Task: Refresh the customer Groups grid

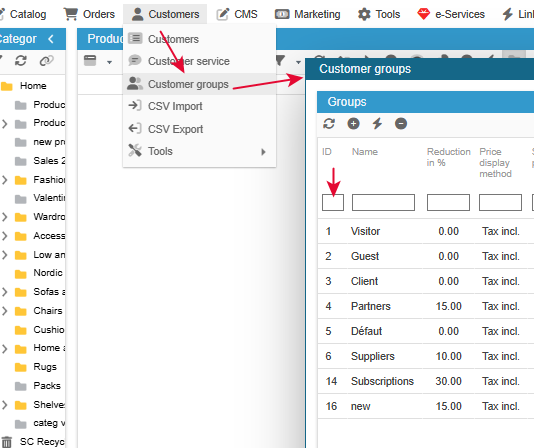Action: coord(329,123)
